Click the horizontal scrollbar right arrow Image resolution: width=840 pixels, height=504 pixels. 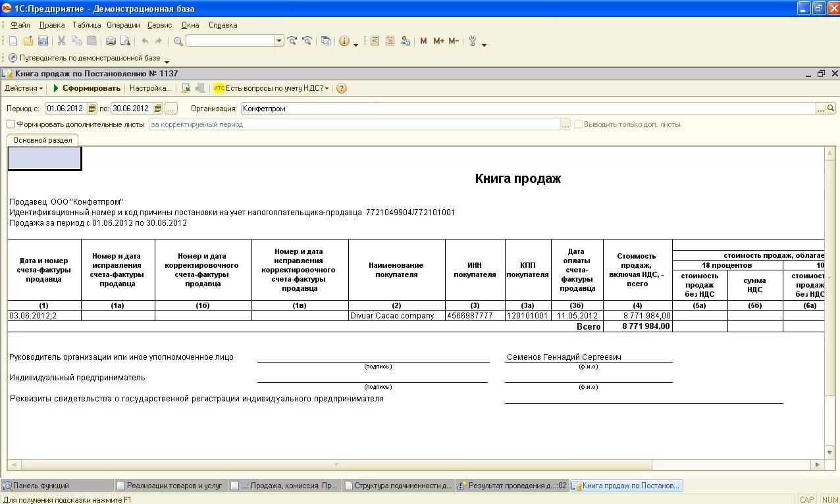pyautogui.click(x=817, y=465)
